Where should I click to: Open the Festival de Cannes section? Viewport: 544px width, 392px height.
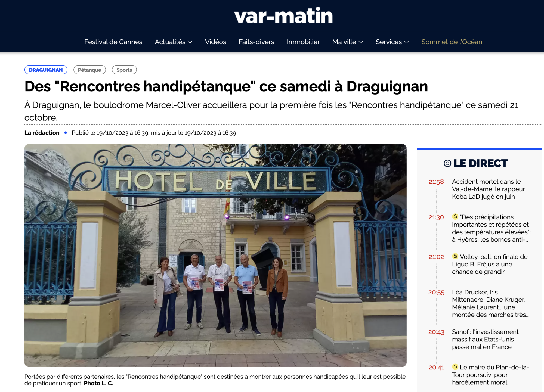click(x=113, y=42)
